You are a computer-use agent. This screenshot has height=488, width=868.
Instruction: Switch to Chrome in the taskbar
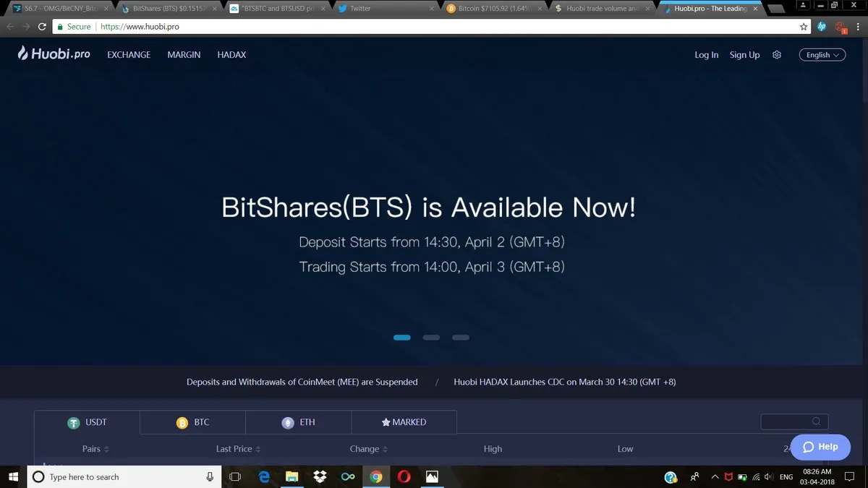(x=376, y=477)
